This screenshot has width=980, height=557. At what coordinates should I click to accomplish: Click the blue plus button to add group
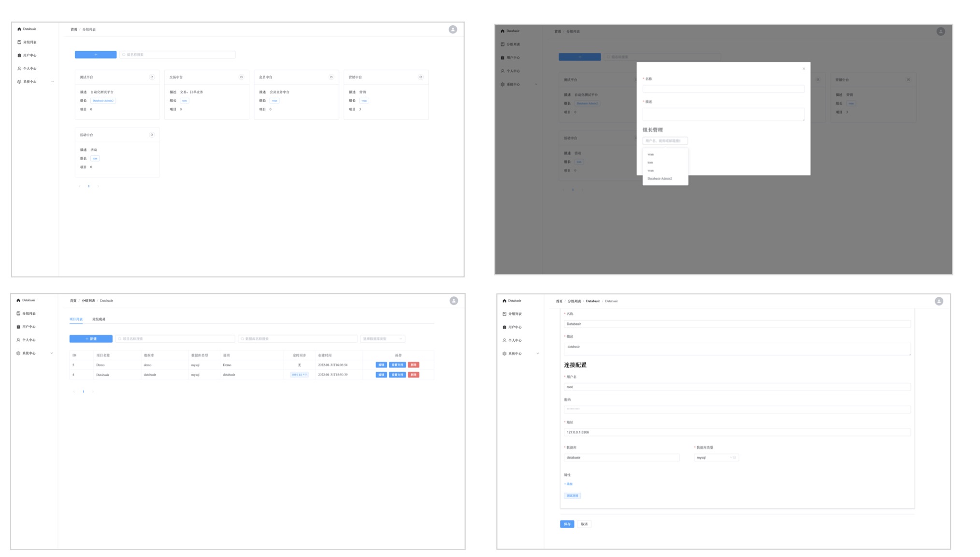[96, 55]
